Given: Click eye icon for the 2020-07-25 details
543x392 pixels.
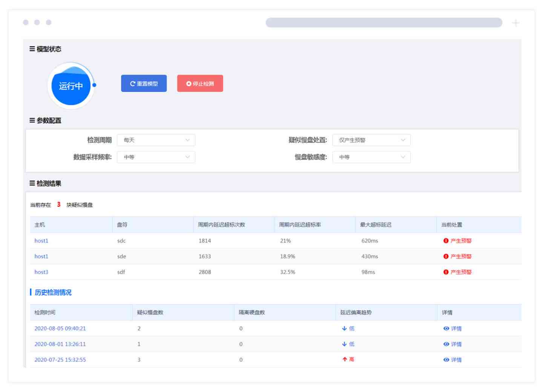Looking at the screenshot, I should [x=446, y=360].
